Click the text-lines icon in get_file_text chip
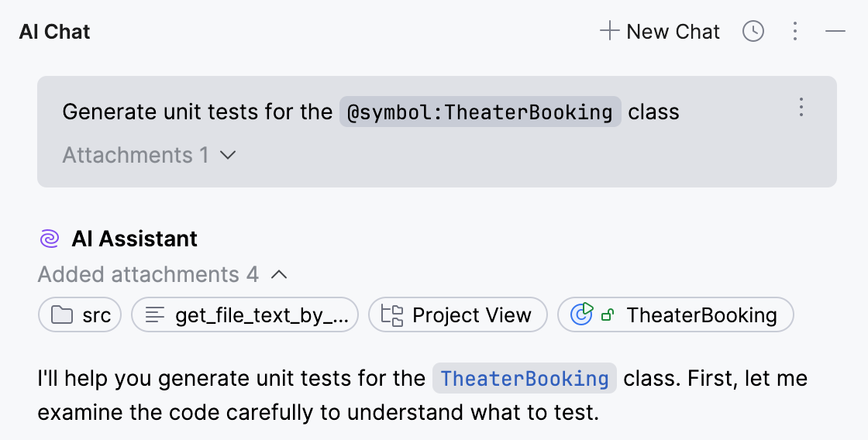 point(155,315)
